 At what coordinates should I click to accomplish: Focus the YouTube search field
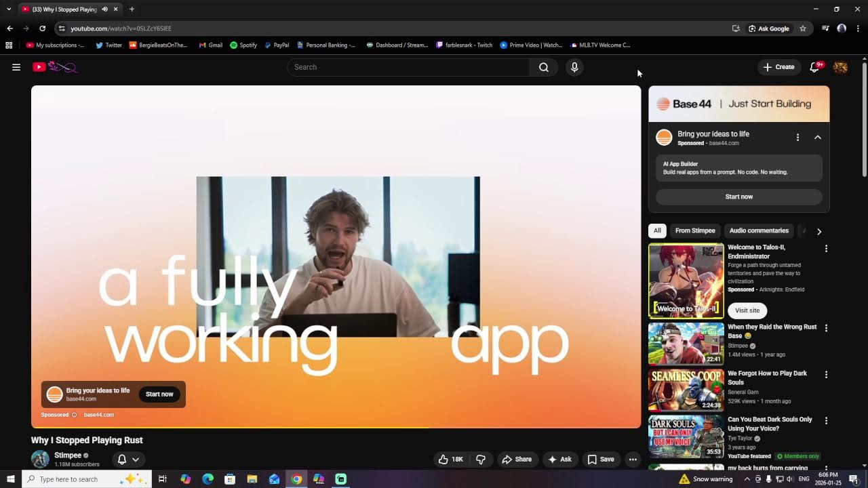point(409,67)
